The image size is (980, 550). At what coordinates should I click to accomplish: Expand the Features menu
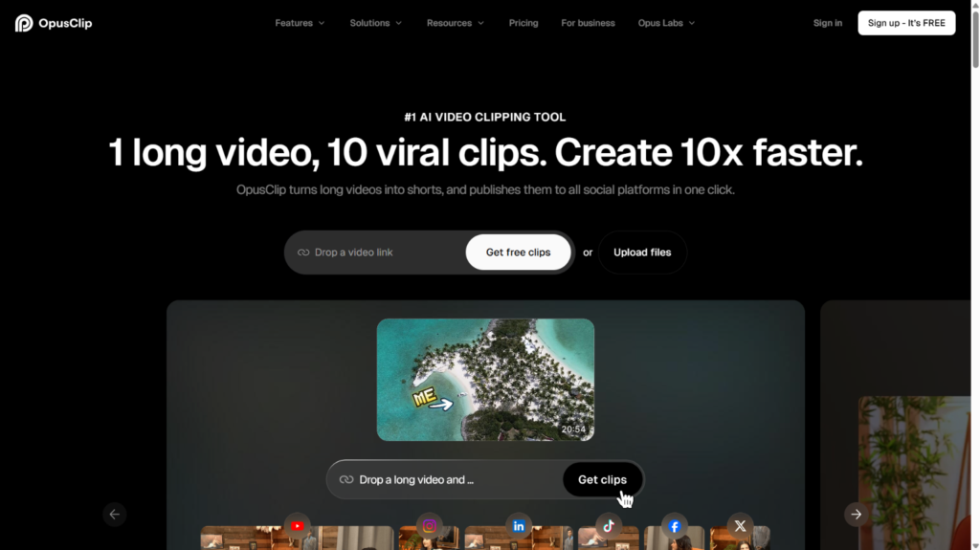[300, 23]
